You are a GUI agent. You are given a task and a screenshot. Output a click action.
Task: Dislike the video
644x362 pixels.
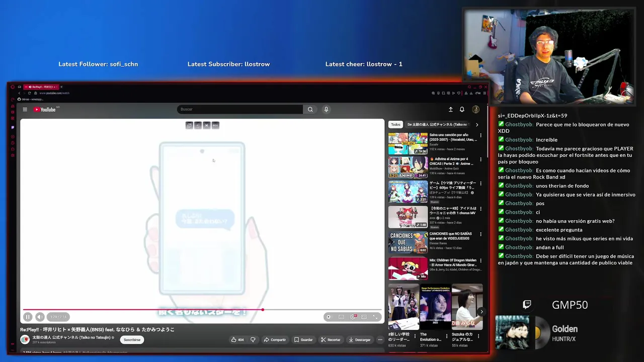[x=253, y=340]
